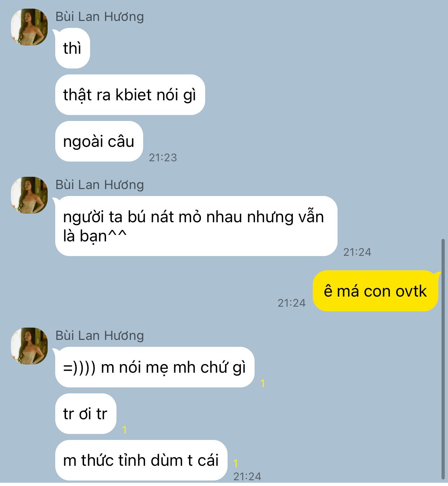This screenshot has height=486, width=448.
Task: Select the sender name above 'thì' message
Action: click(x=100, y=17)
